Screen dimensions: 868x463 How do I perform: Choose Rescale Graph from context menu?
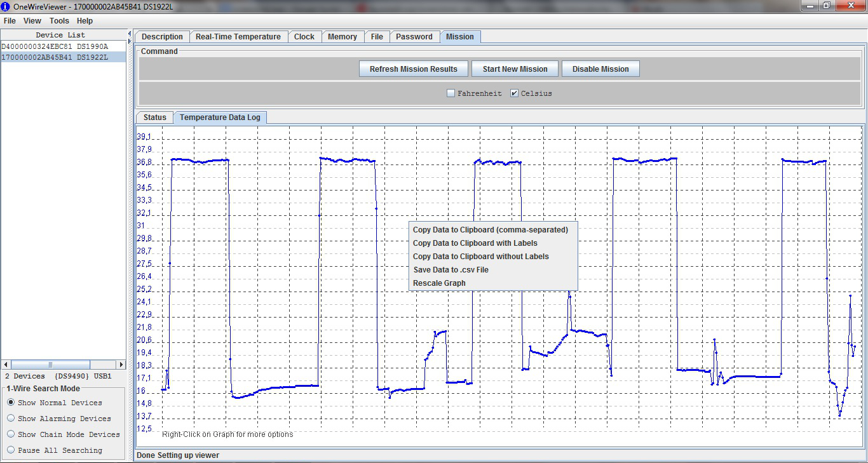pyautogui.click(x=493, y=283)
